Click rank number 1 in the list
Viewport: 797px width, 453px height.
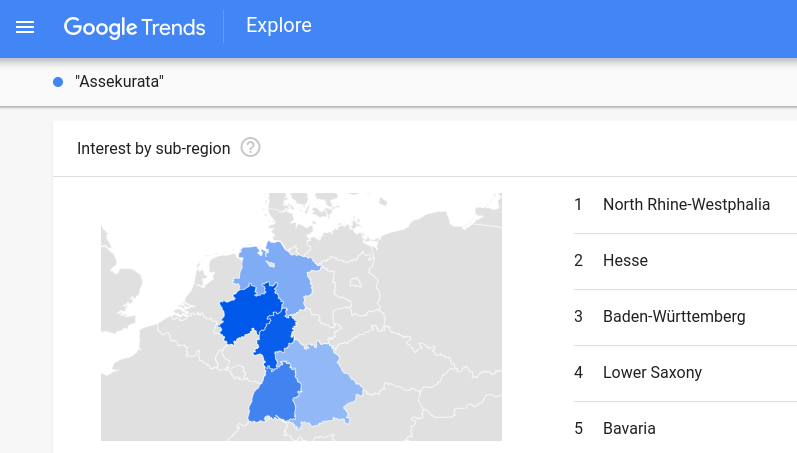(x=578, y=205)
